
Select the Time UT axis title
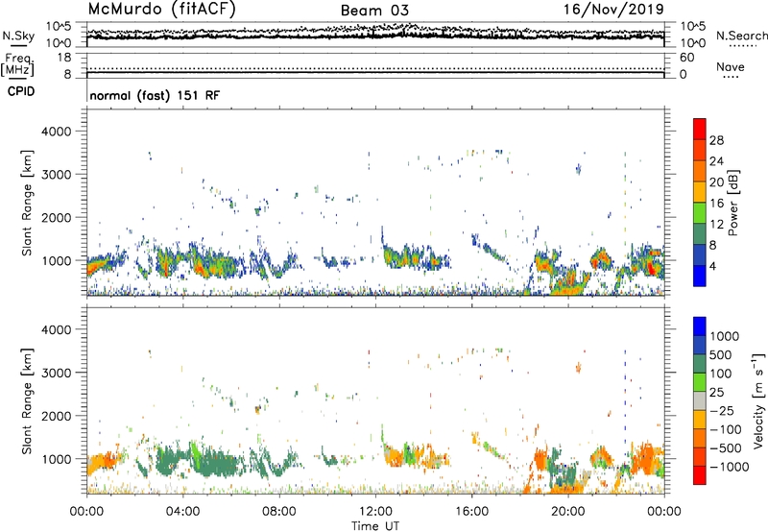click(375, 526)
